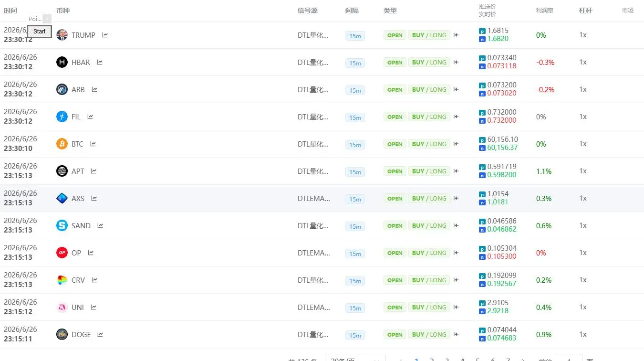Open the chart icon next to SAND
The width and height of the screenshot is (644, 361).
[100, 225]
